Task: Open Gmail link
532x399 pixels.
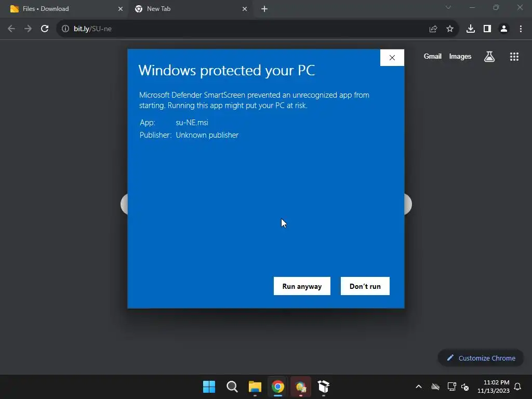Action: [x=433, y=56]
